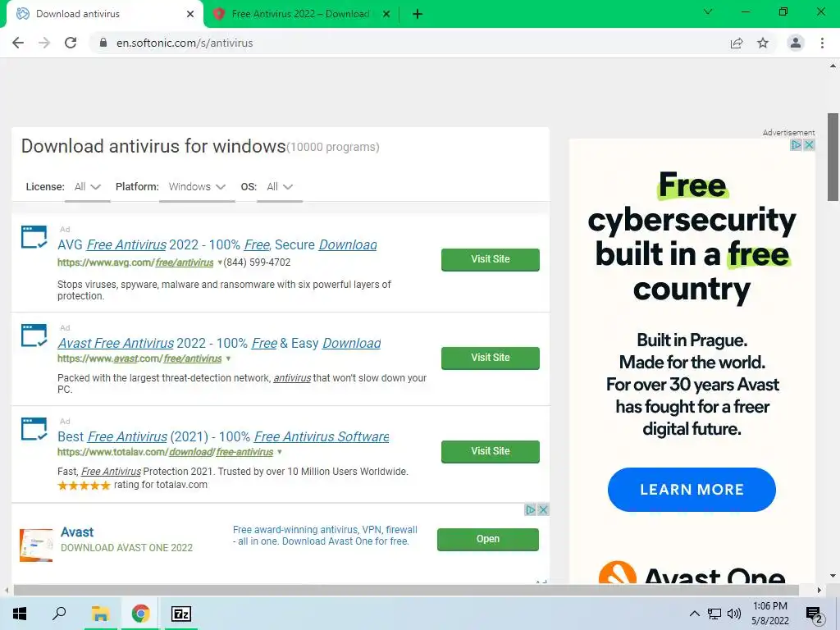Viewport: 840px width, 630px height.
Task: Click the address bar URL field
Action: coord(407,43)
